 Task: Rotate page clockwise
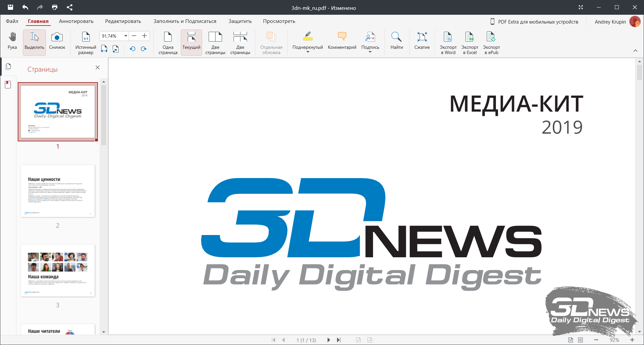tap(143, 49)
